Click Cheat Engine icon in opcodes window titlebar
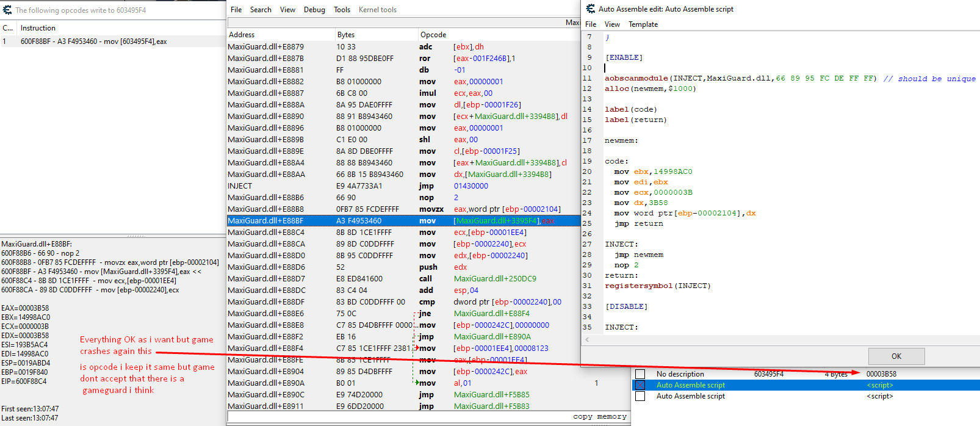 pyautogui.click(x=7, y=10)
